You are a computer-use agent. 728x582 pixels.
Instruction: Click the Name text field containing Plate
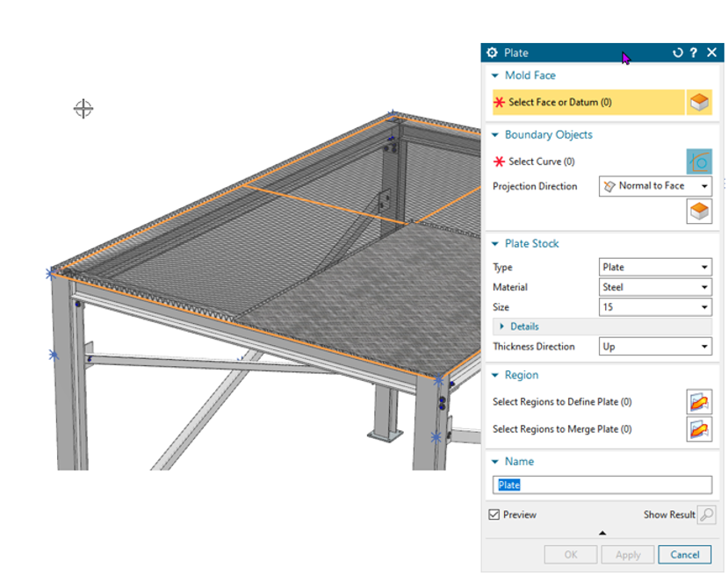pos(602,485)
